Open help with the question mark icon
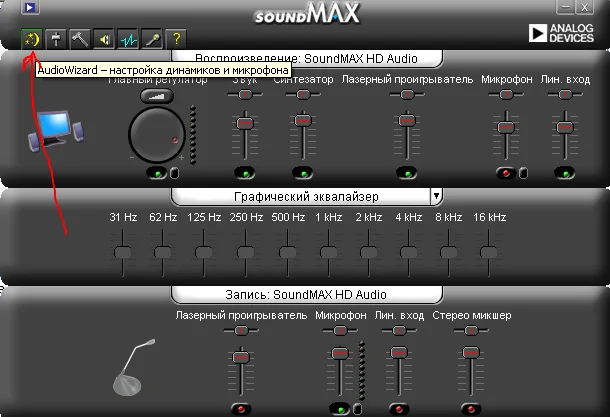The height and width of the screenshot is (417, 610). point(176,39)
